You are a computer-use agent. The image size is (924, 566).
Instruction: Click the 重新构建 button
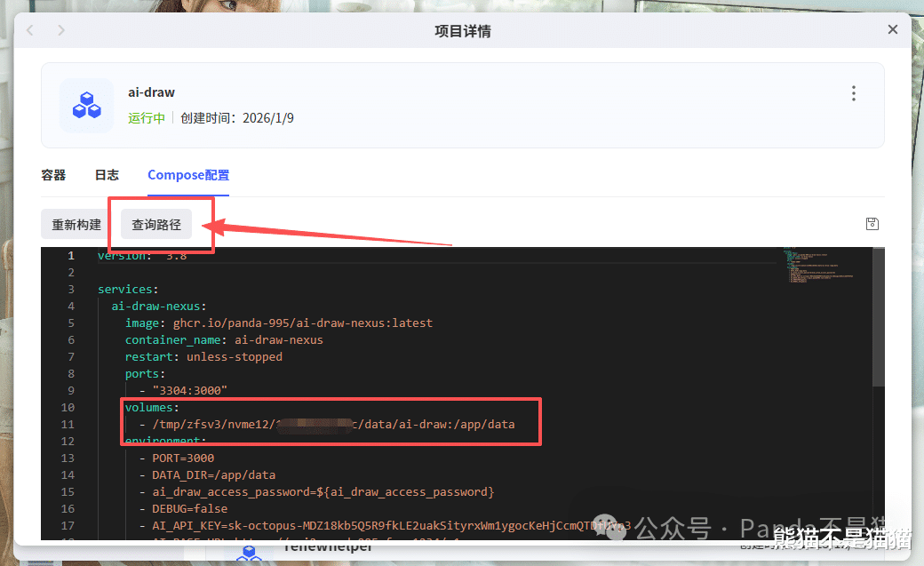[x=76, y=224]
